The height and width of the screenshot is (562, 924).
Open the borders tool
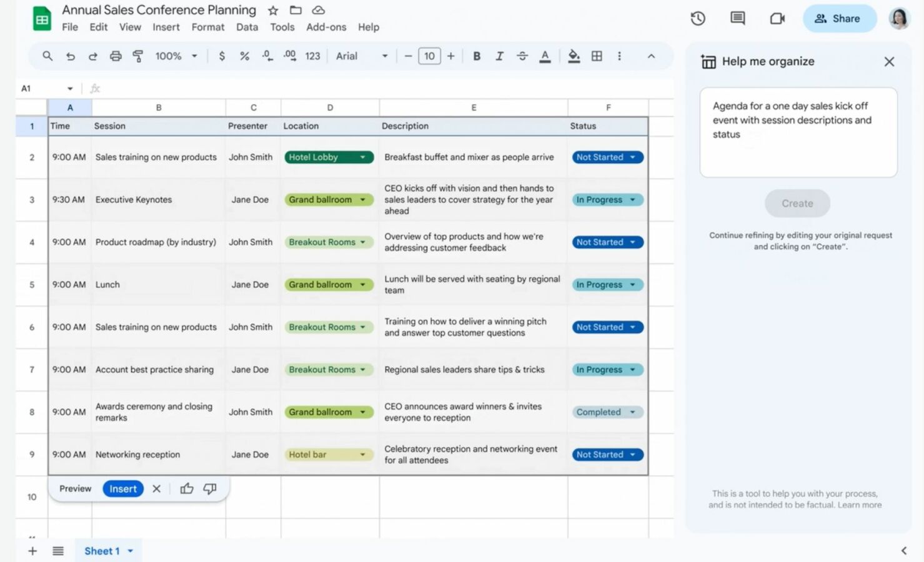click(597, 56)
